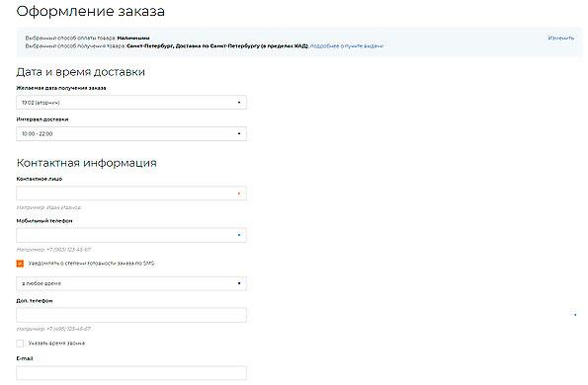Uncheck the SMS order readiness notification checkbox
The image size is (588, 385).
20,264
